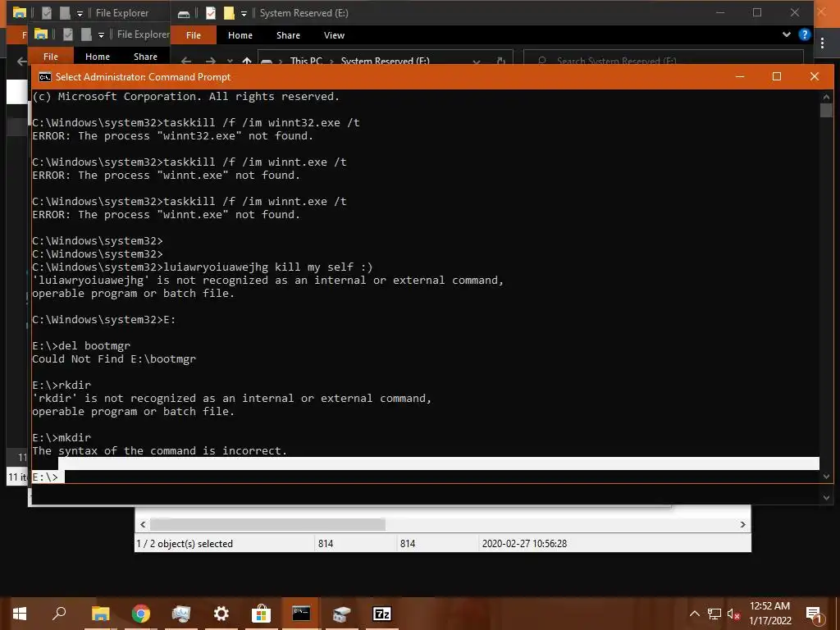The height and width of the screenshot is (630, 840).
Task: Open Help icon in System Reserved window
Action: pos(804,34)
